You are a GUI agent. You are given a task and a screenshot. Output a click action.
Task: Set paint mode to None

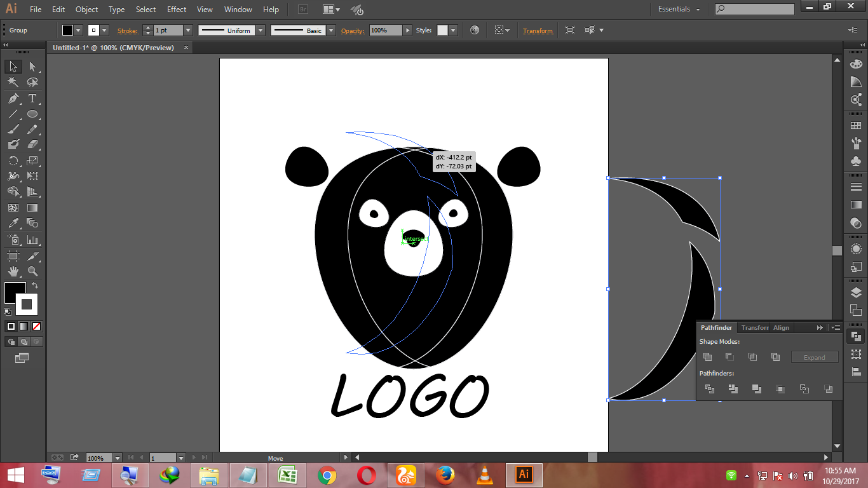pos(36,326)
